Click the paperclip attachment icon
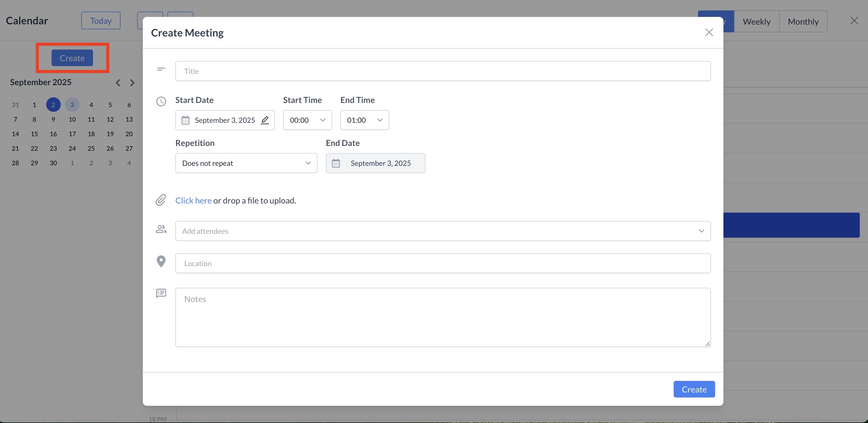Screen dimensions: 868x423 pos(161,200)
